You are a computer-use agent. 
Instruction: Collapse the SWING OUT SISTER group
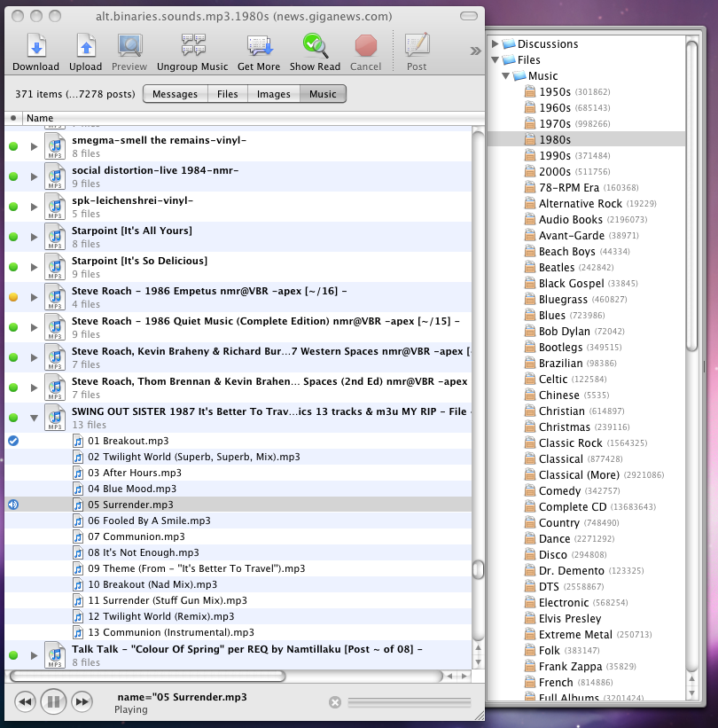[34, 418]
